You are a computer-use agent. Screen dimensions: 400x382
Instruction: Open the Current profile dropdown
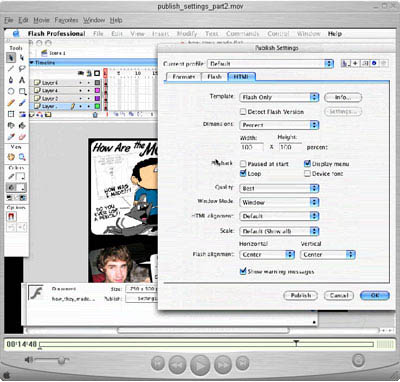[x=270, y=64]
